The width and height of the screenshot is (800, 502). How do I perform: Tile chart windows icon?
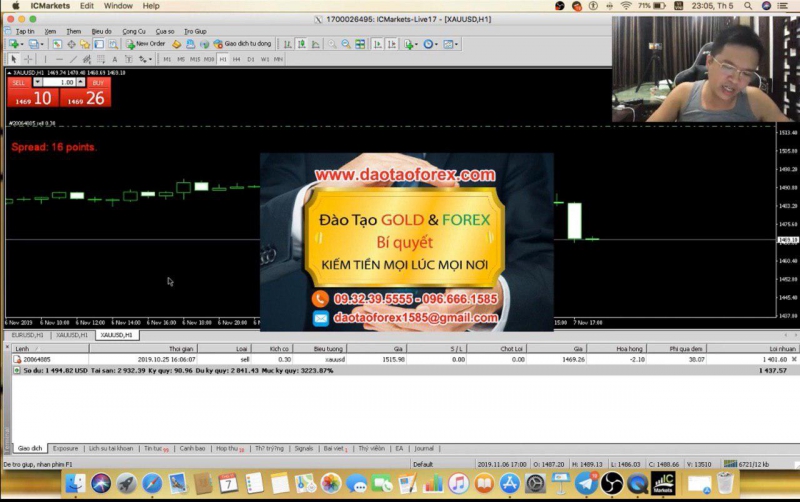coord(360,44)
